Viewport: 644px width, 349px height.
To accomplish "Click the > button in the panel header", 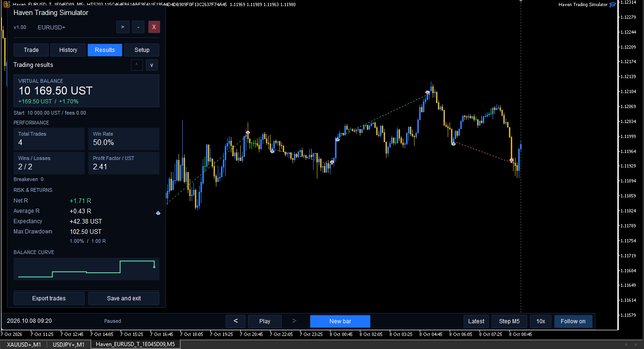I will (122, 27).
